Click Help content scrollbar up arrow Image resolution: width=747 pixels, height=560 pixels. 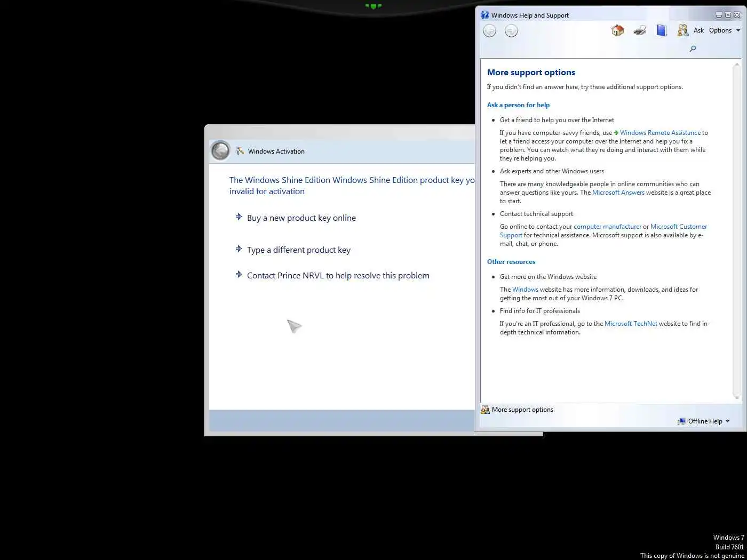pos(737,65)
